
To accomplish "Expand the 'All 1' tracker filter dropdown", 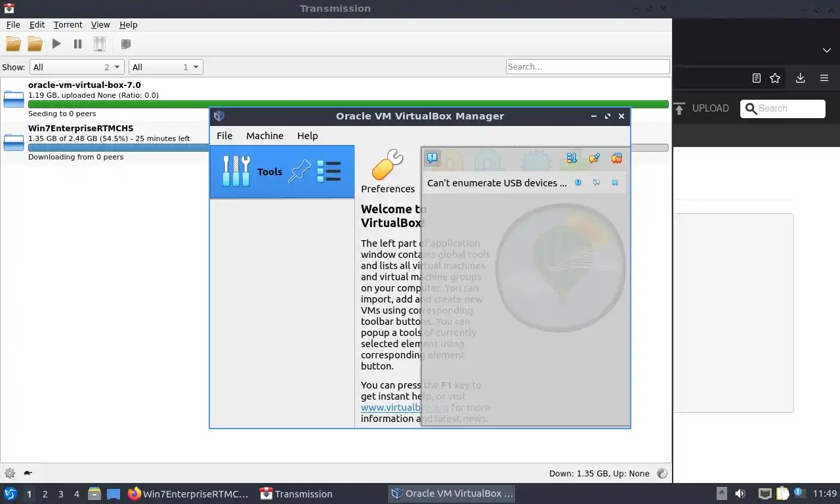I will 166,67.
